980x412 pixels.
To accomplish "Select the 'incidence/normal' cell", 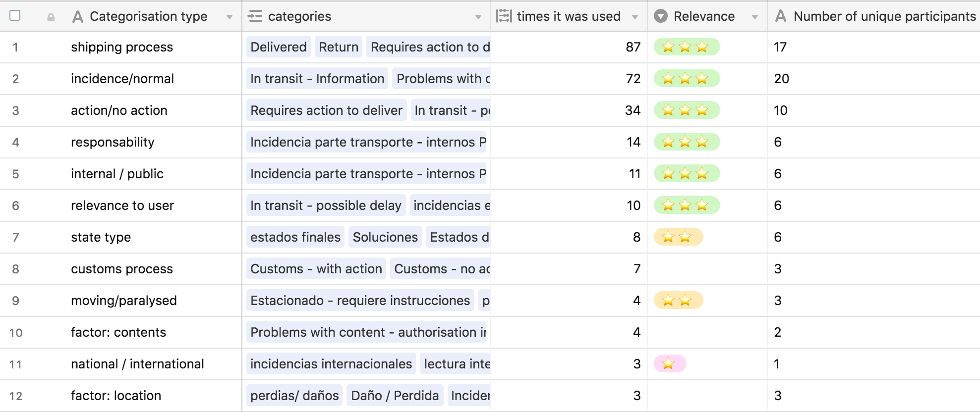I will [154, 79].
